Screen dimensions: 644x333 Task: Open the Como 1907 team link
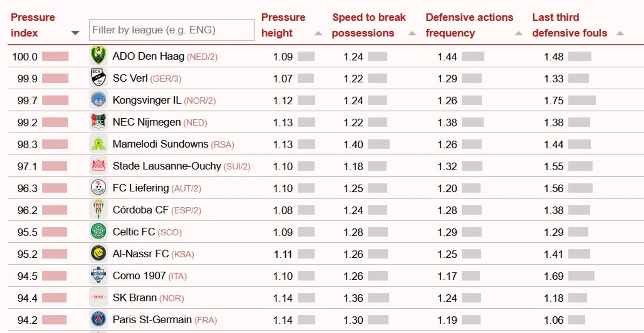point(139,276)
